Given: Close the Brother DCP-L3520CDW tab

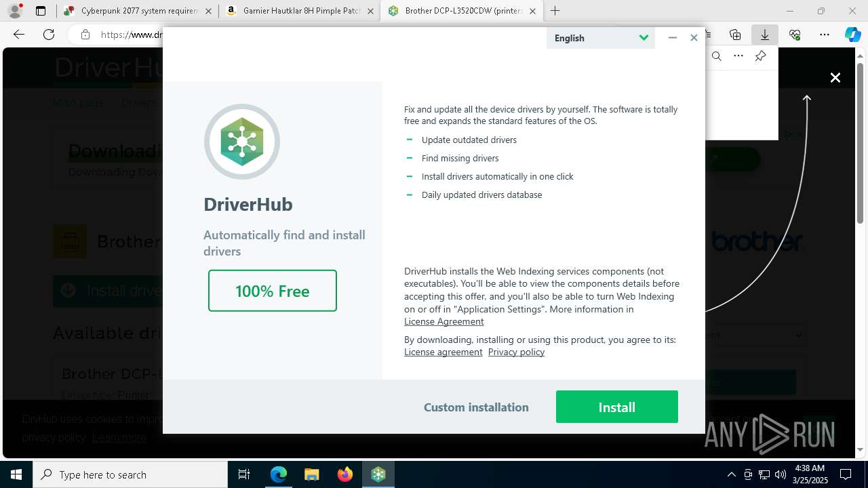Looking at the screenshot, I should (x=532, y=11).
